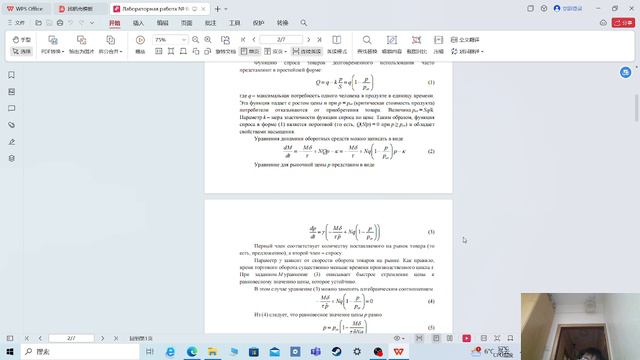Open the Convert ribbon tab
Screen dimensions: 640x360
[282, 23]
